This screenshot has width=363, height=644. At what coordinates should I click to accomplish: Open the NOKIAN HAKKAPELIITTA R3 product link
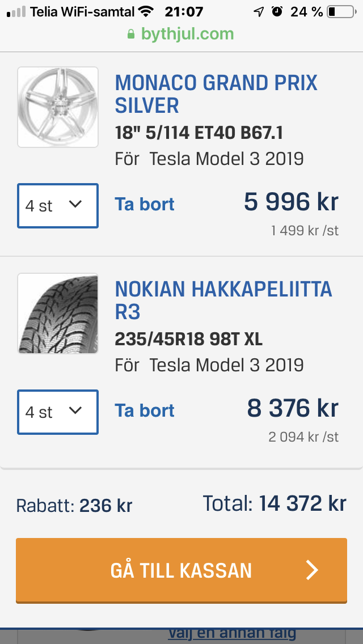pos(223,300)
